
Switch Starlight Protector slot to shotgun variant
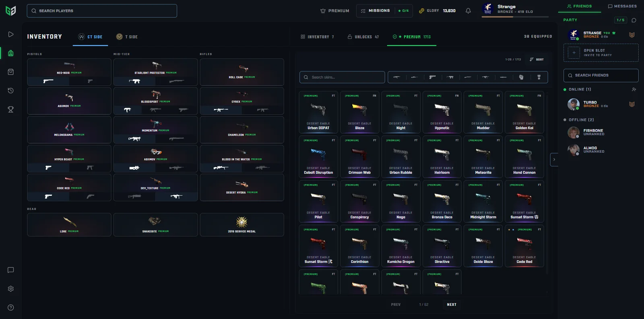point(177,81)
